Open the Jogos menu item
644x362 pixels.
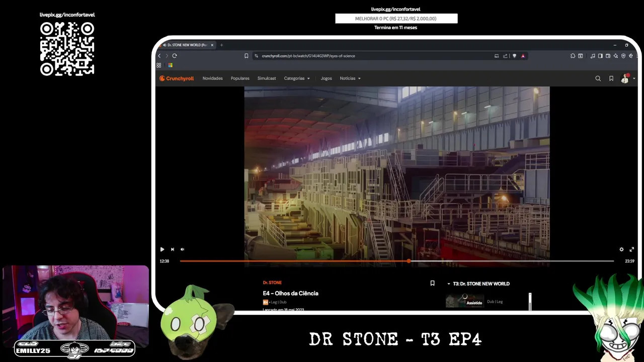[x=326, y=78]
